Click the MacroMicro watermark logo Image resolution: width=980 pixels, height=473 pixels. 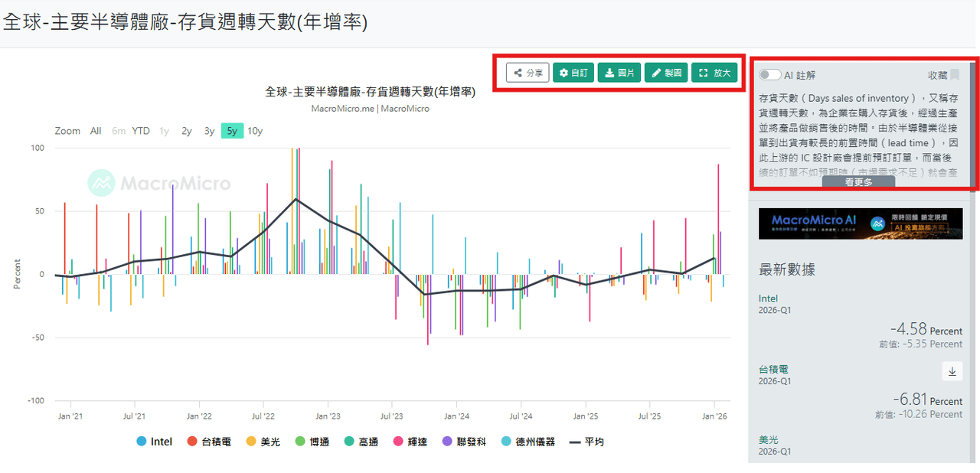pyautogui.click(x=158, y=184)
